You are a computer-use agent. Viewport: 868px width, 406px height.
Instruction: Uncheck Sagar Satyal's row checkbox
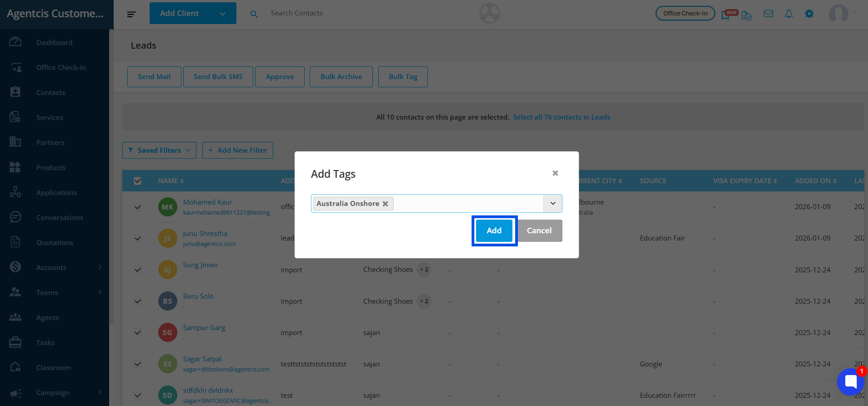138,364
